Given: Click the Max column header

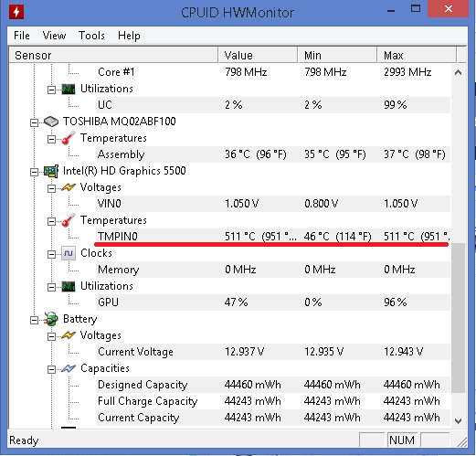Looking at the screenshot, I should click(417, 55).
